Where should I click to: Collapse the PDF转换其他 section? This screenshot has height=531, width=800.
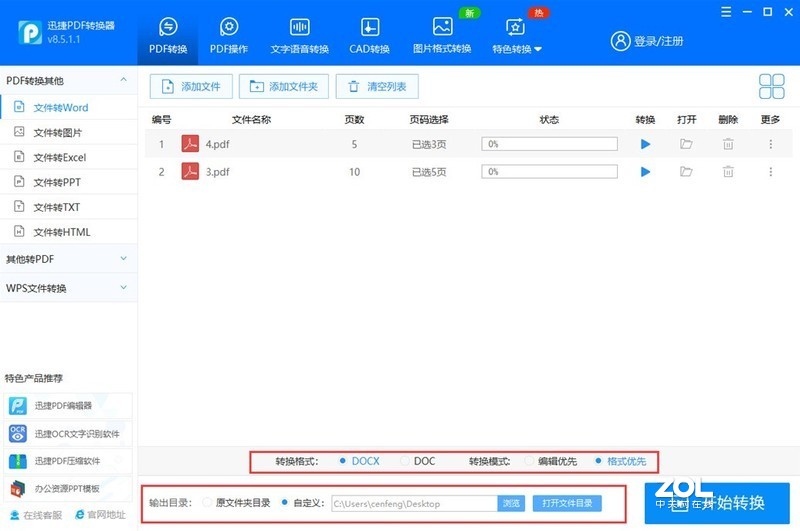point(123,80)
